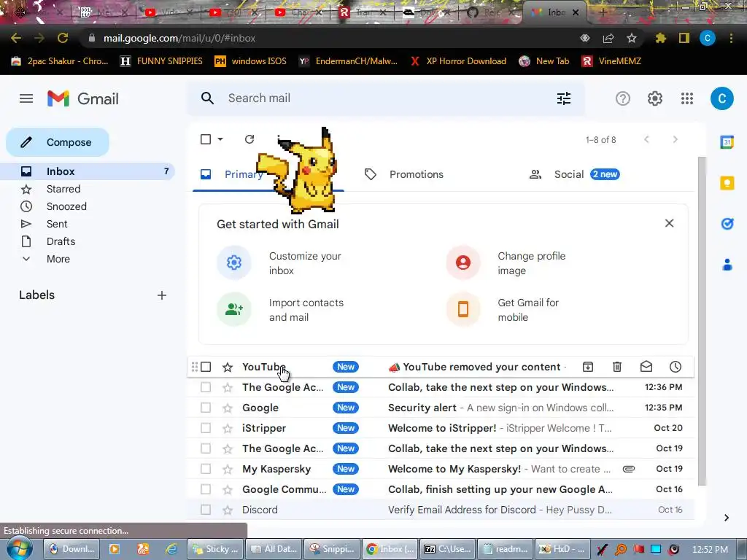Click Change profile image icon
Screen dimensions: 747x560
click(463, 262)
